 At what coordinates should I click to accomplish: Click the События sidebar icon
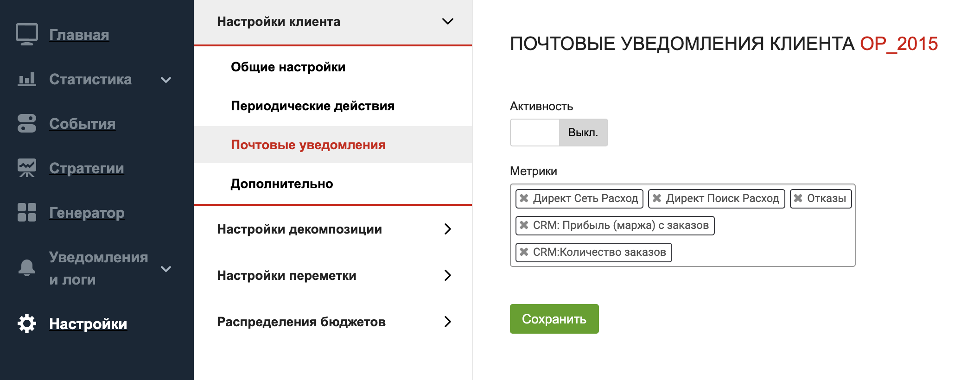coord(27,124)
